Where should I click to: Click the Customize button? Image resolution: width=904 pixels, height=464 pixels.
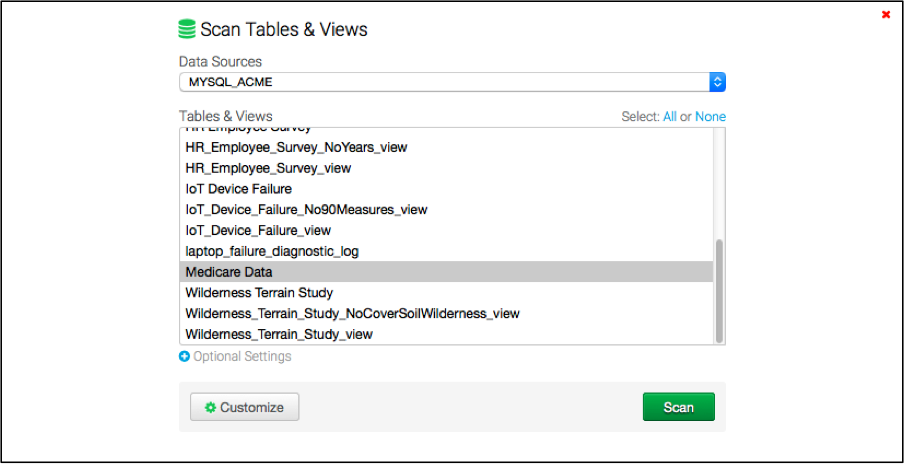click(244, 408)
